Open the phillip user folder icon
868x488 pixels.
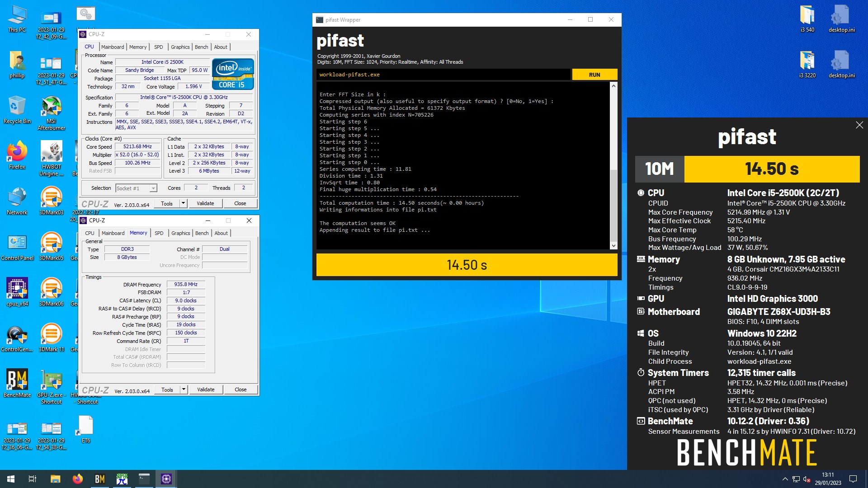[x=17, y=65]
